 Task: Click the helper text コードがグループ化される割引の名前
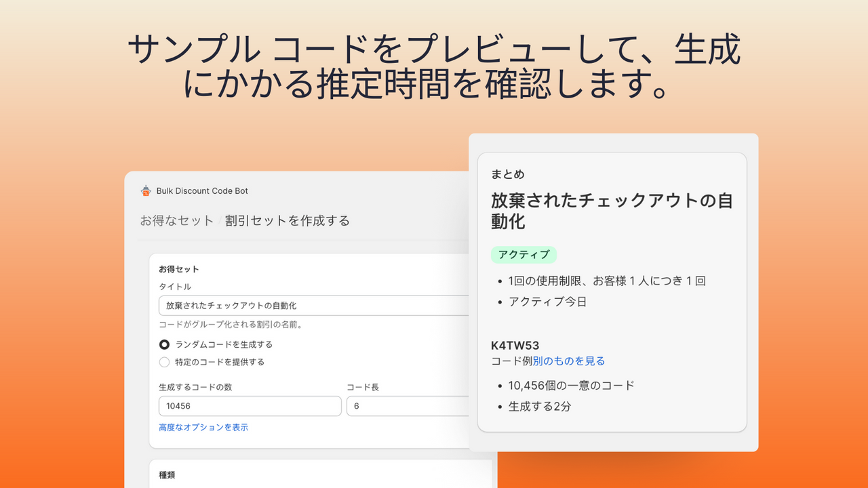click(231, 325)
